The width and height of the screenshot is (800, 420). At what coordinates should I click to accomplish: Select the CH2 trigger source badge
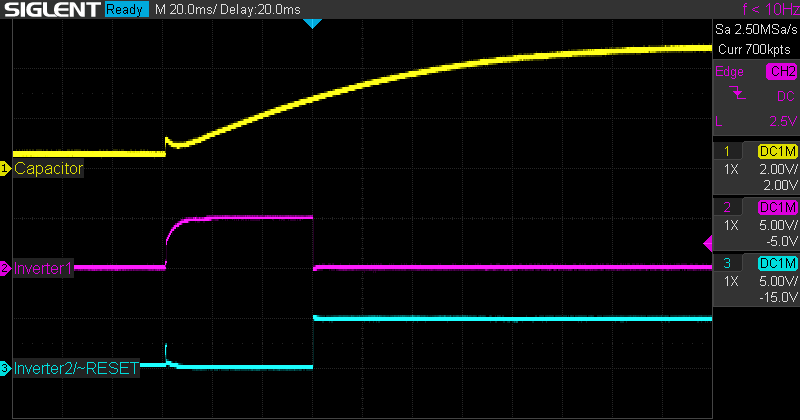pos(780,72)
